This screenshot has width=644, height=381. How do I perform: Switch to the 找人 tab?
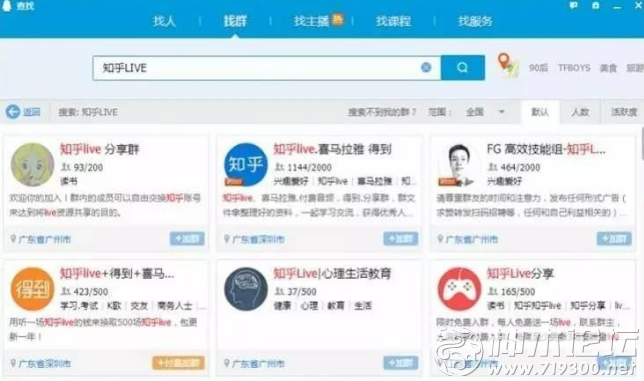pyautogui.click(x=164, y=21)
